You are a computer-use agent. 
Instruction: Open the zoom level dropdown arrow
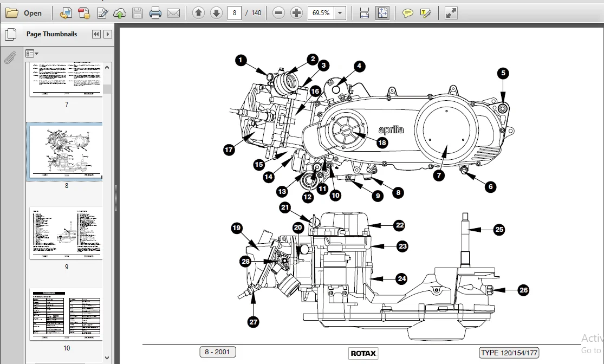point(340,13)
